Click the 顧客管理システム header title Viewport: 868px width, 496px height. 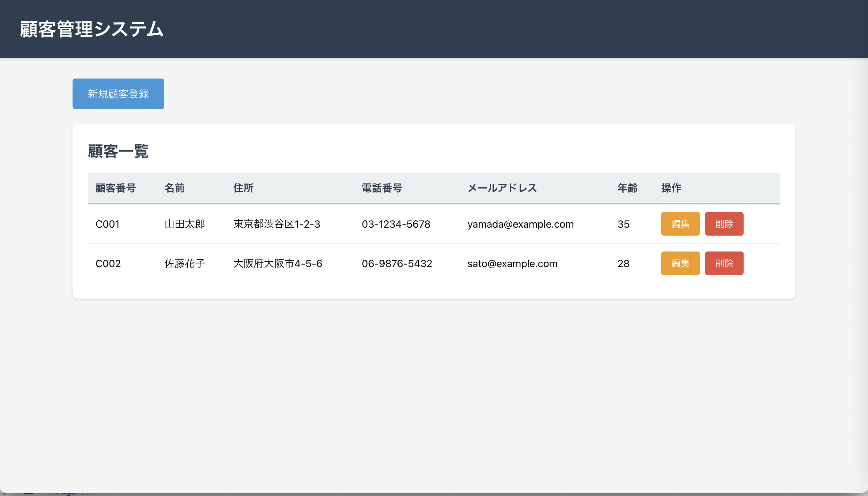(91, 29)
